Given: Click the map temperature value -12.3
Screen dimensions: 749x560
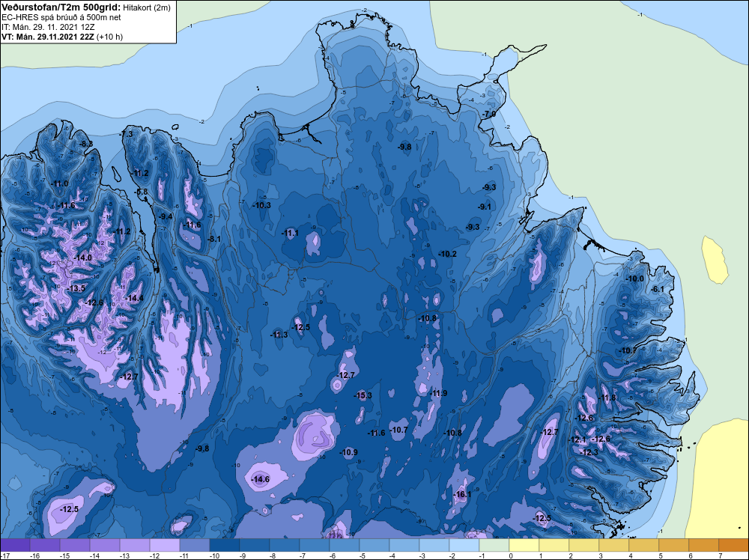Looking at the screenshot, I should (589, 453).
